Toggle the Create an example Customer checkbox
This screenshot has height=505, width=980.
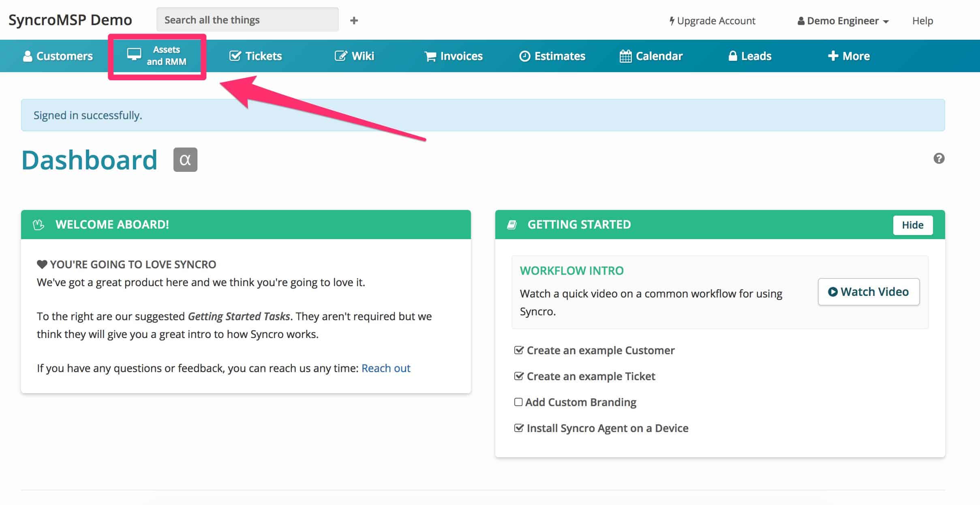pos(518,350)
